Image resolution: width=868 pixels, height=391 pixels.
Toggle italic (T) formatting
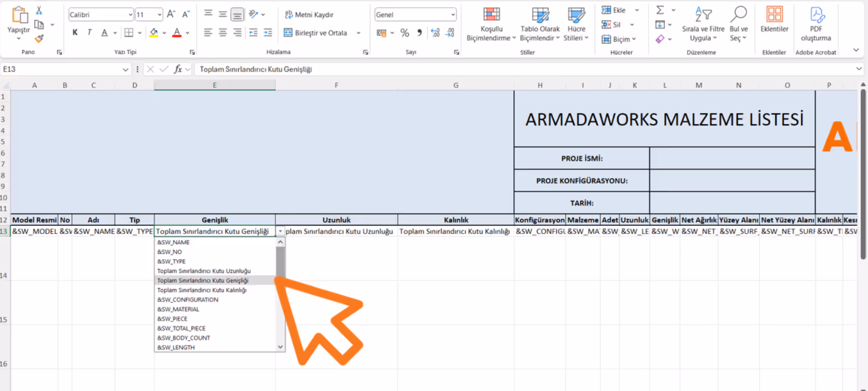coord(89,32)
